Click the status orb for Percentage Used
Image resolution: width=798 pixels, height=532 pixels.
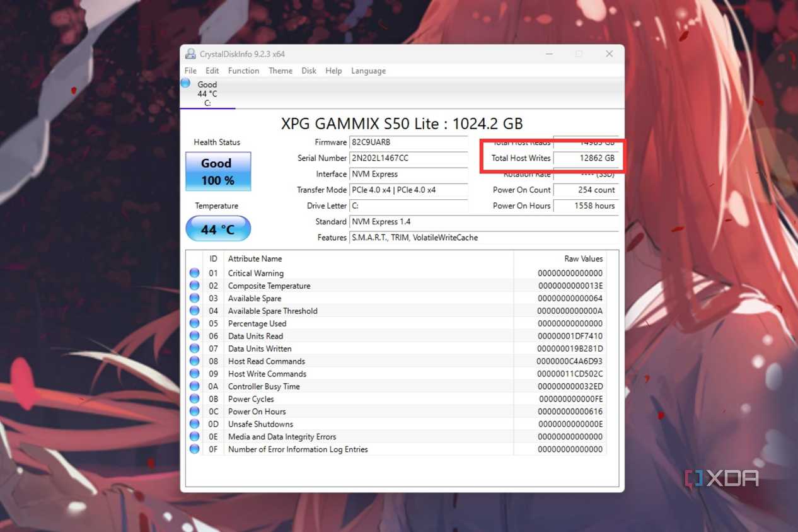195,323
